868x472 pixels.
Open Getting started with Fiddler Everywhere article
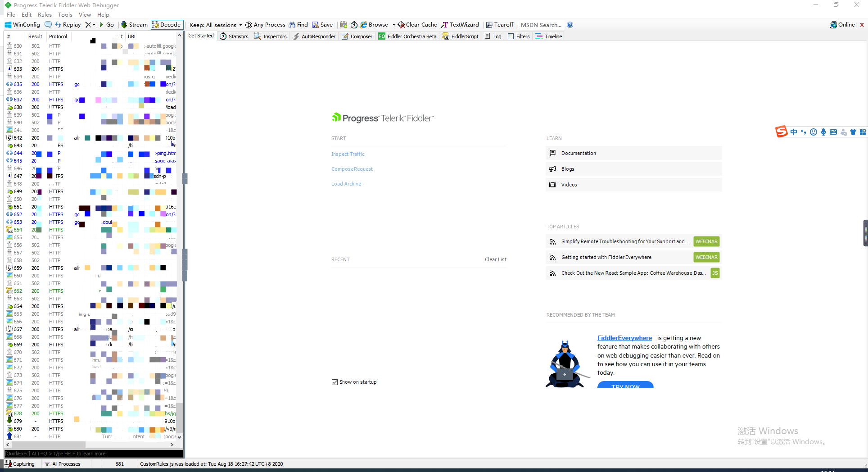click(x=634, y=257)
